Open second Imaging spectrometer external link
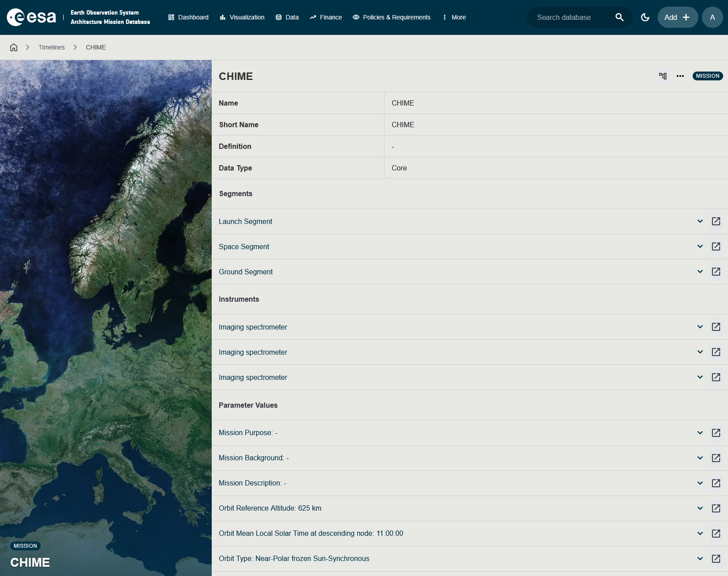This screenshot has height=576, width=728. [716, 352]
